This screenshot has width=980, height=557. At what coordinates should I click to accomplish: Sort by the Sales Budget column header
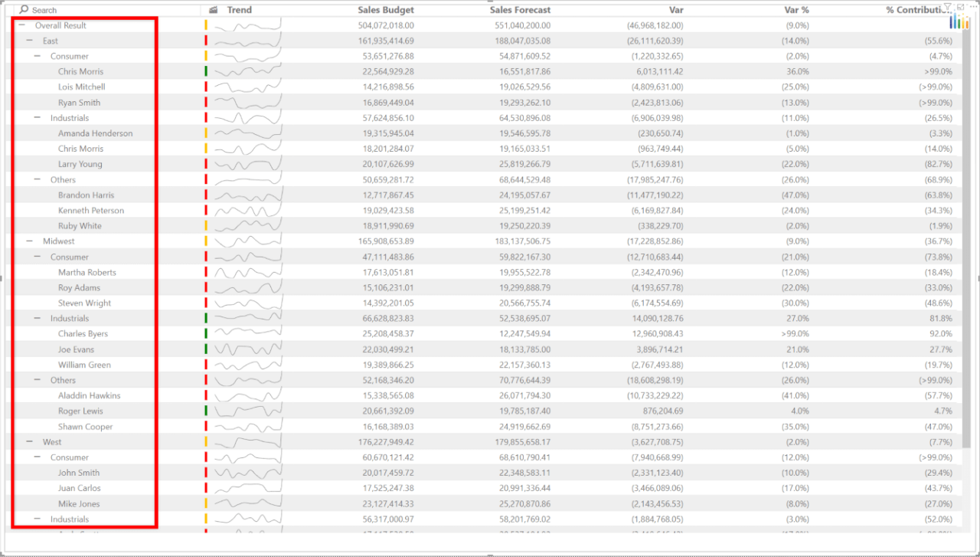click(x=385, y=9)
